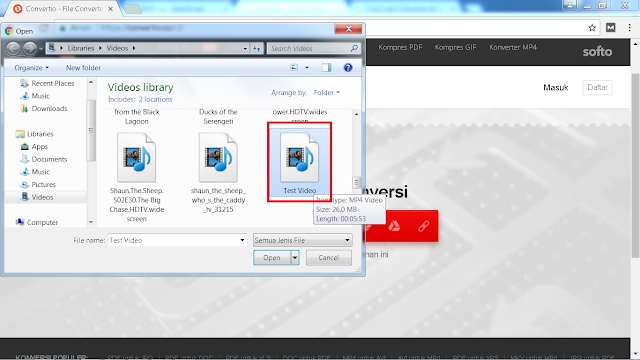Image resolution: width=640 pixels, height=360 pixels.
Task: Click the help question mark icon
Action: click(x=348, y=68)
